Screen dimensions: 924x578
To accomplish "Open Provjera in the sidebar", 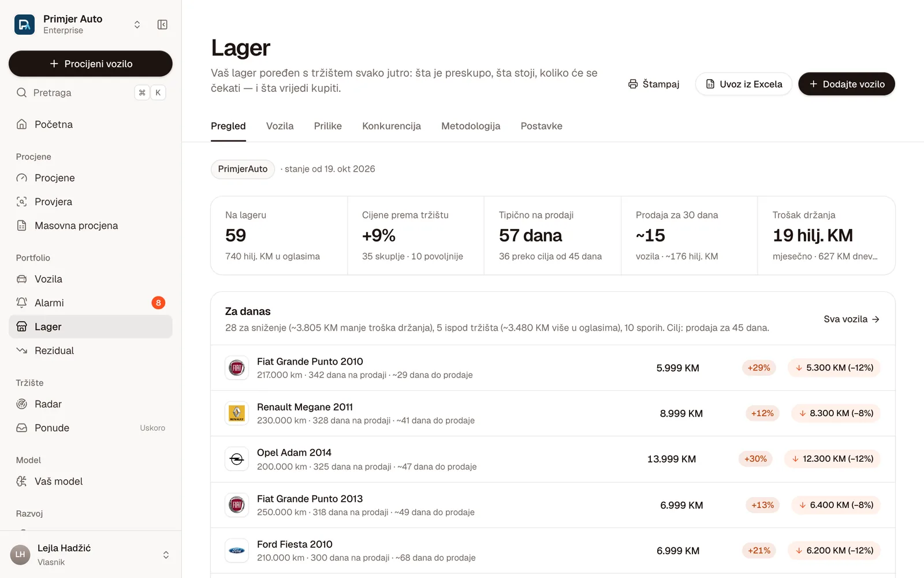I will click(x=91, y=202).
